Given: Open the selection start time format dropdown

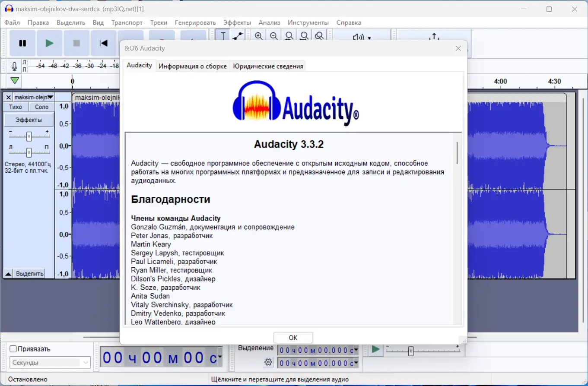Looking at the screenshot, I should pos(356,350).
